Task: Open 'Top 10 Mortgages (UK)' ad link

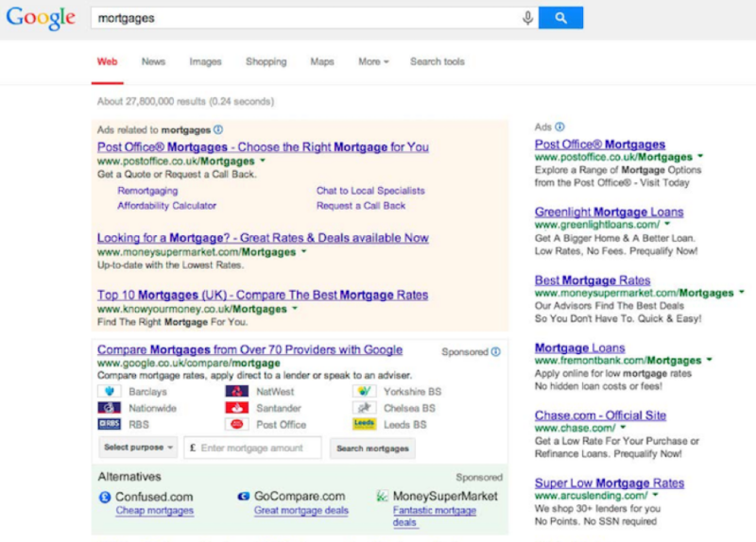Action: click(x=263, y=295)
